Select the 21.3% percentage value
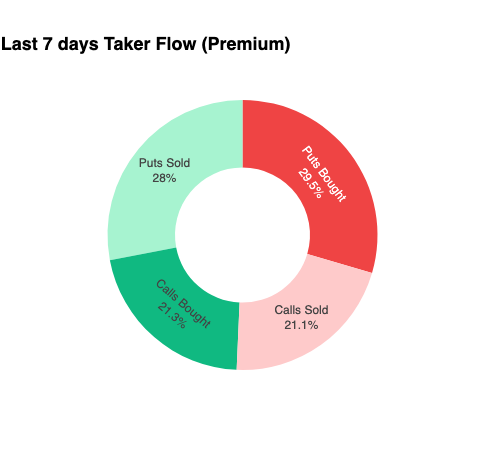 tap(172, 315)
